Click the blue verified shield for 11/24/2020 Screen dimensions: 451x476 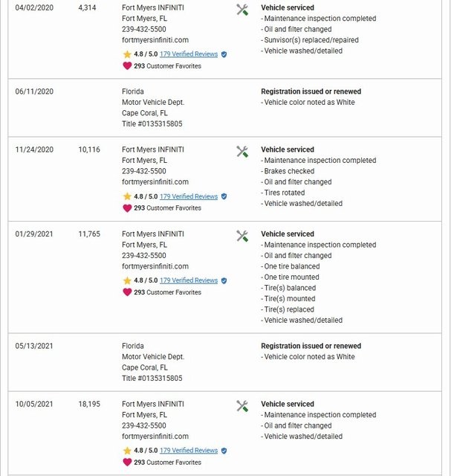coord(224,196)
